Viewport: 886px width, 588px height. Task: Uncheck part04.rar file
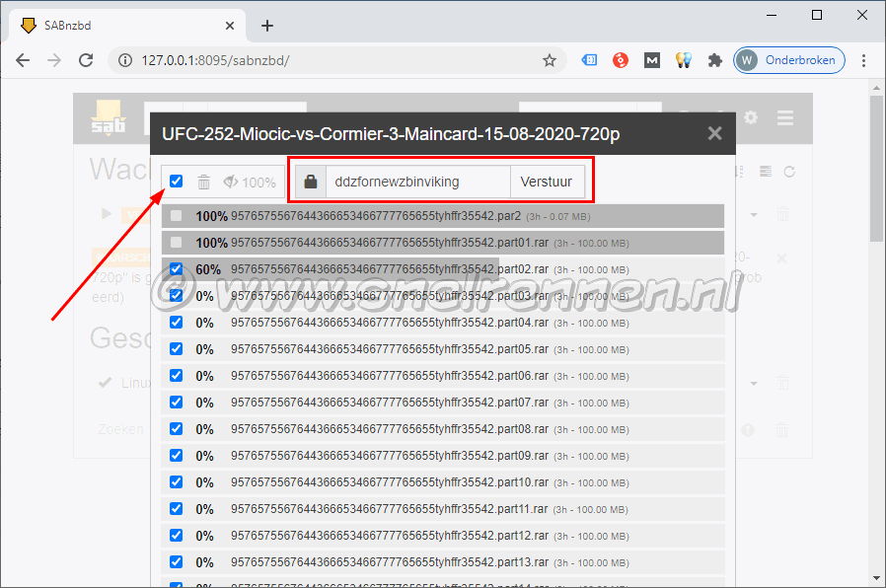point(177,323)
